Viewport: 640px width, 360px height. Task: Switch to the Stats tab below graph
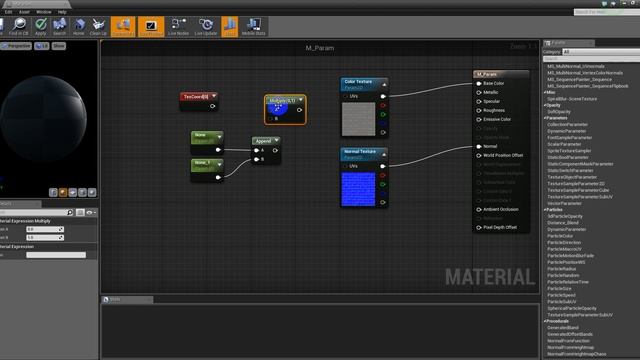coord(127,300)
